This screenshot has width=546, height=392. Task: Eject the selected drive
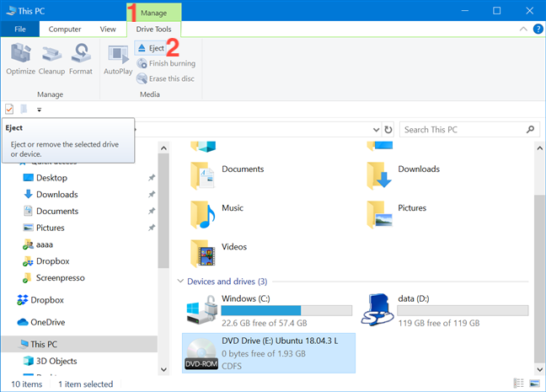tap(151, 48)
